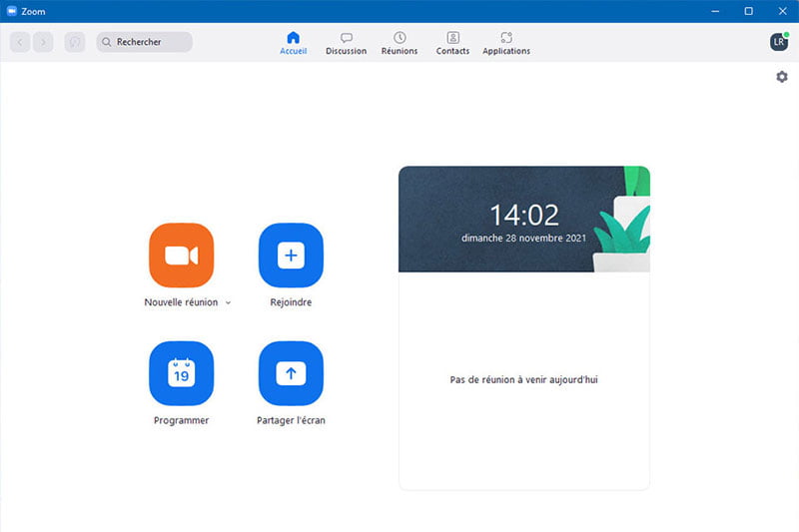Click the forward navigation arrow
Viewport: 799px width, 532px height.
(x=43, y=42)
